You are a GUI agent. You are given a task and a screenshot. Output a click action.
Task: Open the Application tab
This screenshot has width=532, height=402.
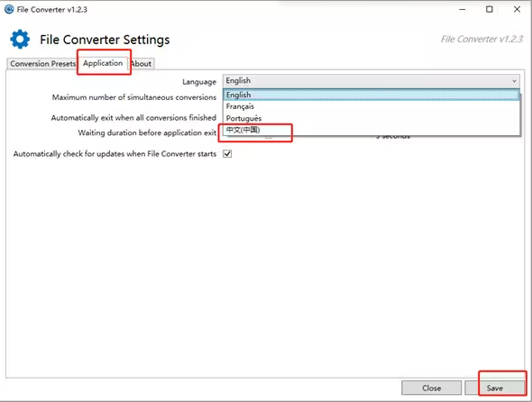pyautogui.click(x=103, y=63)
